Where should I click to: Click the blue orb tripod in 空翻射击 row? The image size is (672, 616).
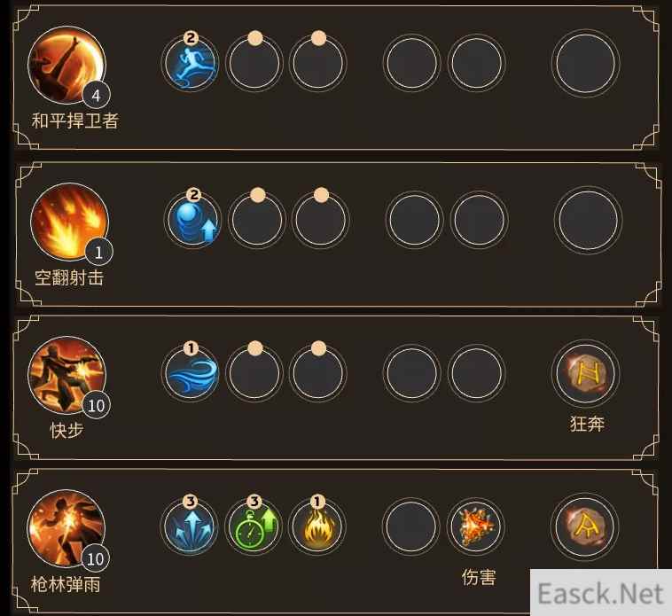[193, 220]
